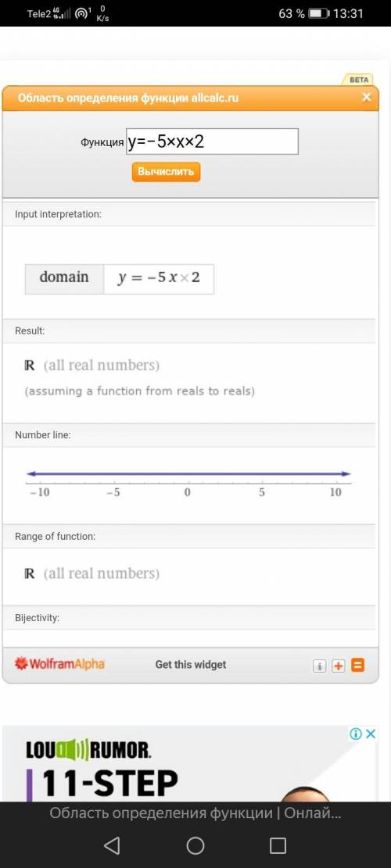Click the orange minus collapse icon

click(x=358, y=665)
